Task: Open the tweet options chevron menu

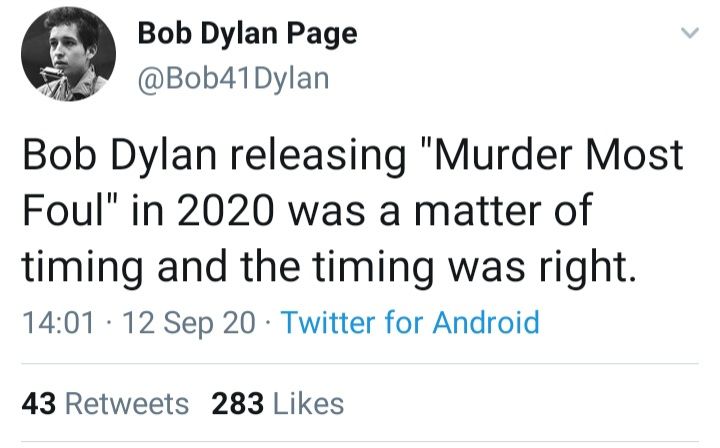Action: tap(687, 34)
